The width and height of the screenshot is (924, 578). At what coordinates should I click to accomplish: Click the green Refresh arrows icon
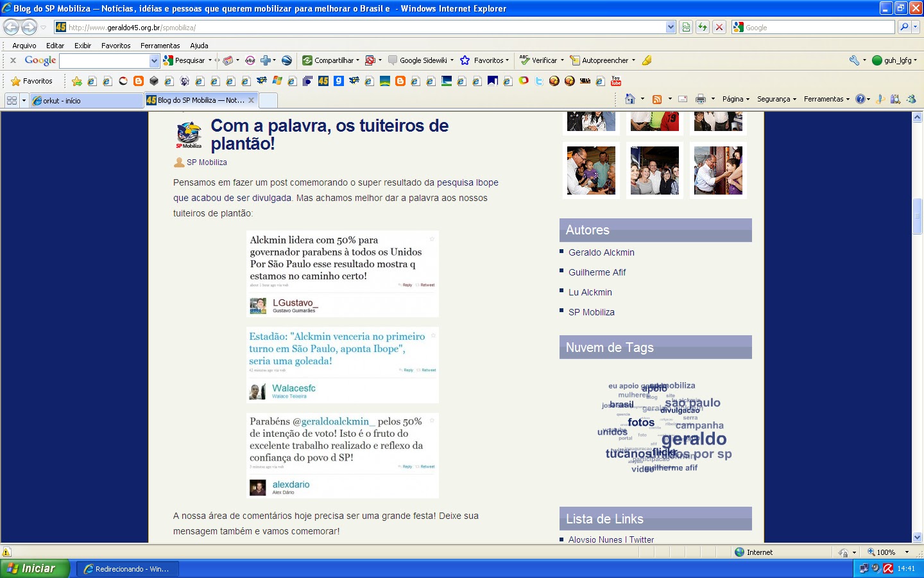pyautogui.click(x=703, y=27)
